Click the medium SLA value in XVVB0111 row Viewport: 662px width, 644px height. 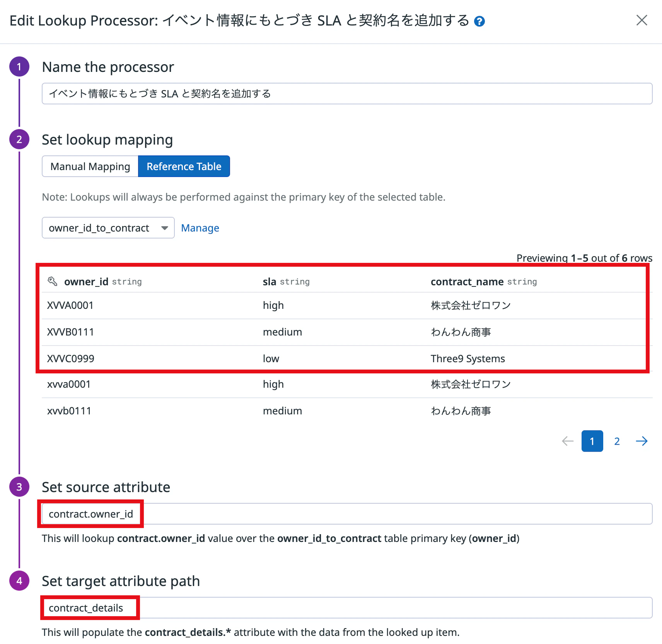coord(282,332)
